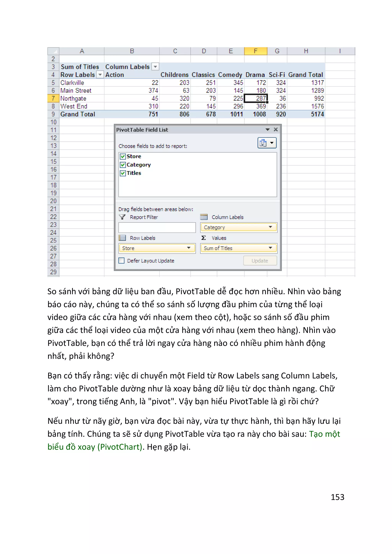
Task: Click the Update button
Action: pos(260,261)
